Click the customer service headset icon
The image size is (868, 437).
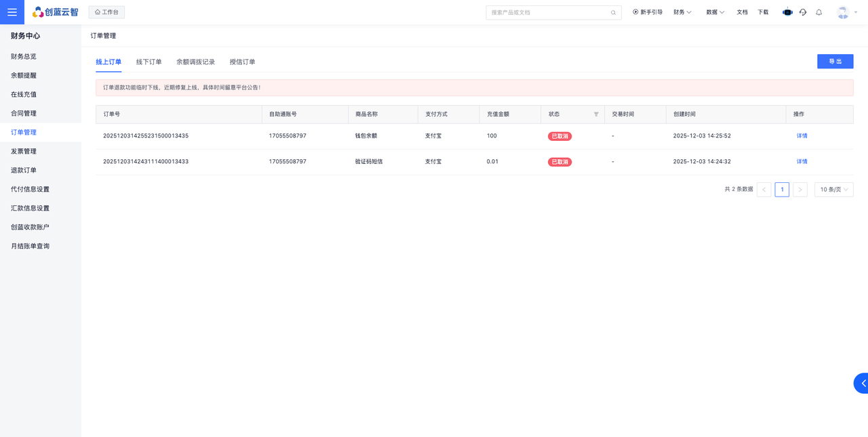pyautogui.click(x=803, y=12)
